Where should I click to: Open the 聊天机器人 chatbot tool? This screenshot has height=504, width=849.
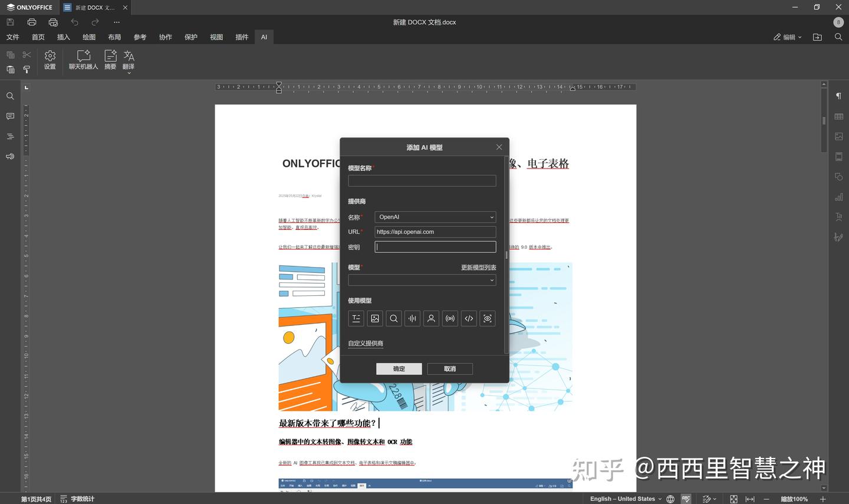83,59
